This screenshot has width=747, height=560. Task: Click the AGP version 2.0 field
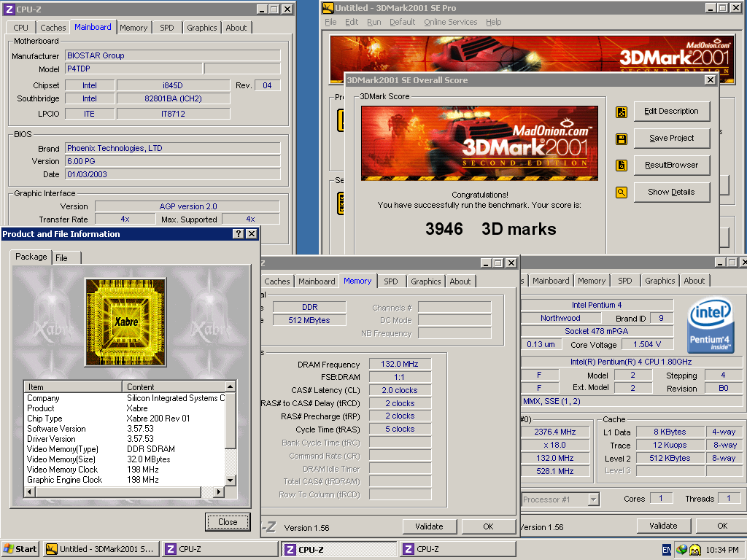pyautogui.click(x=187, y=206)
